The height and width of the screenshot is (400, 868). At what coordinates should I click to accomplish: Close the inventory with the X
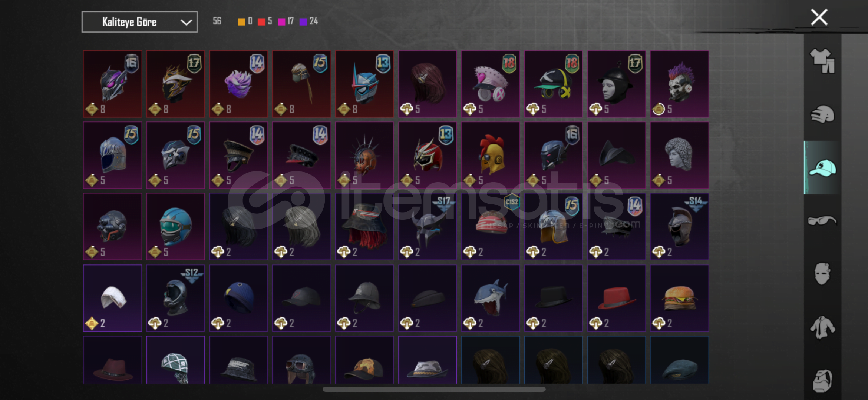point(819,17)
